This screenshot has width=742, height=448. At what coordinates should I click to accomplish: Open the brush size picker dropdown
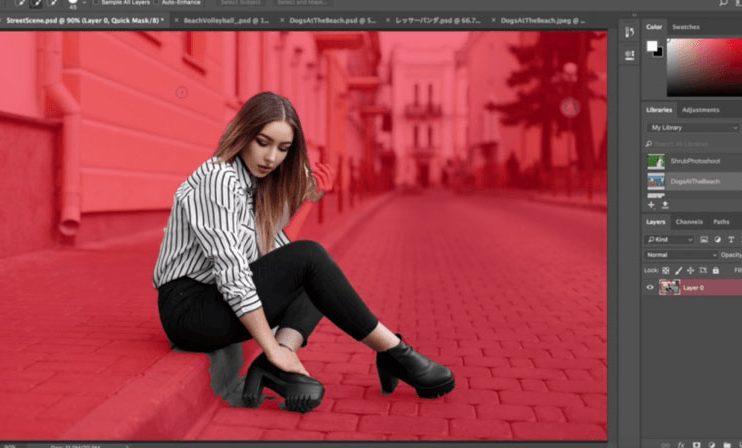[84, 3]
